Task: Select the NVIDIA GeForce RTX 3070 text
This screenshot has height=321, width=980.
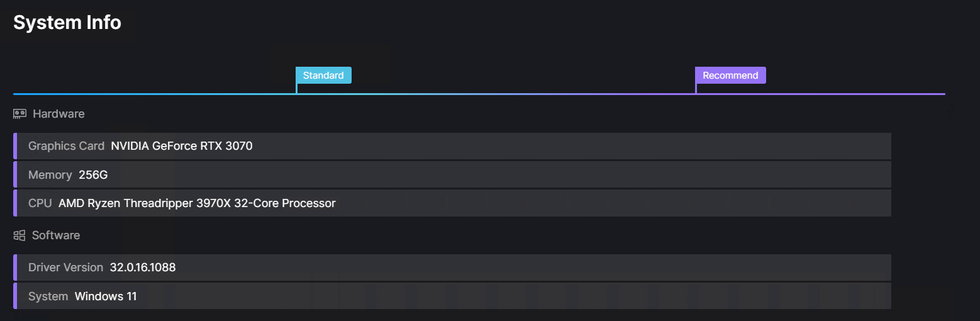Action: [182, 146]
